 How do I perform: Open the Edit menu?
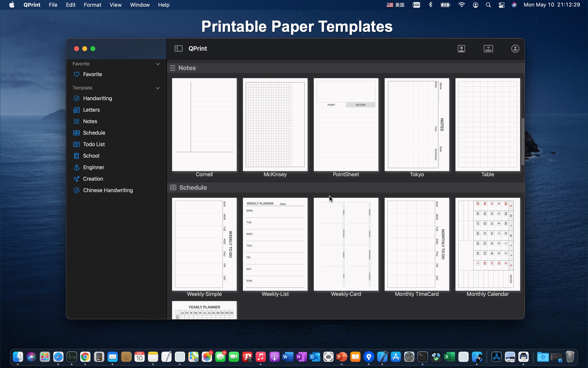(71, 5)
